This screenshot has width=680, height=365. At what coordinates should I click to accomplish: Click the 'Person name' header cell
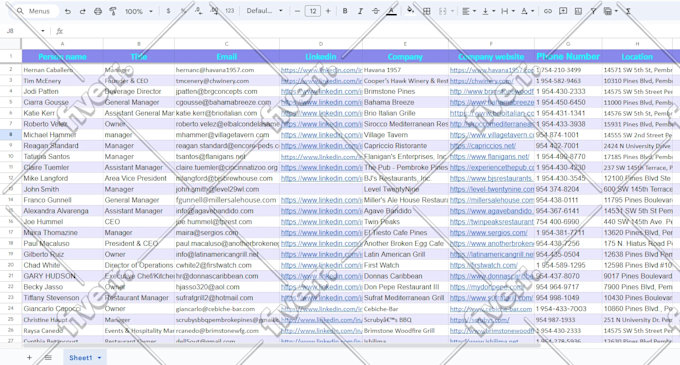tap(62, 57)
